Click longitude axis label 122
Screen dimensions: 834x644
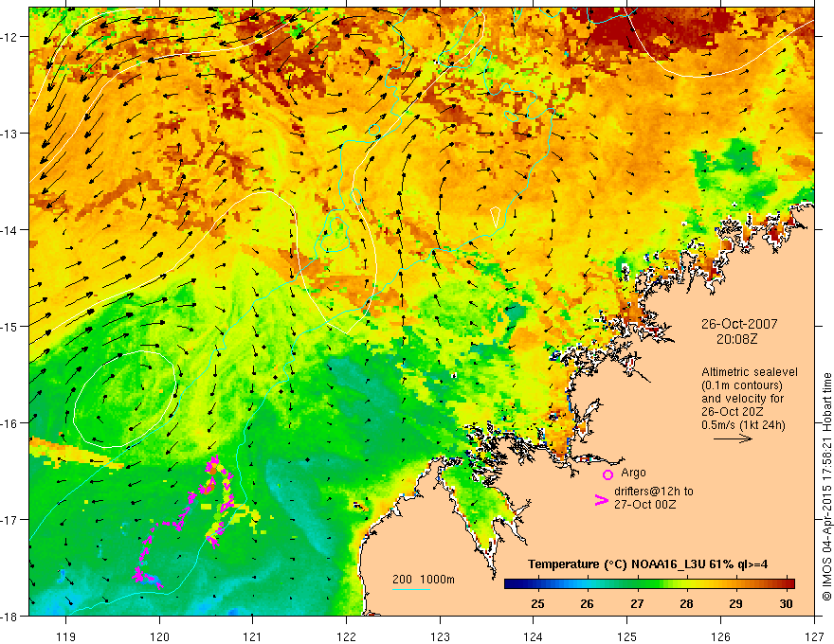[x=346, y=636]
